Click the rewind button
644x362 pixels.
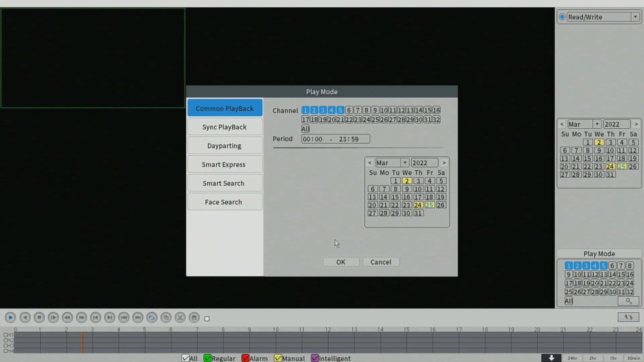tap(67, 317)
